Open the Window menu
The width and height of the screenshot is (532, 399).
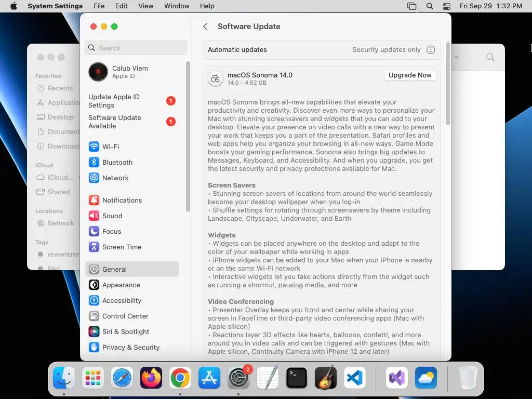pos(177,6)
